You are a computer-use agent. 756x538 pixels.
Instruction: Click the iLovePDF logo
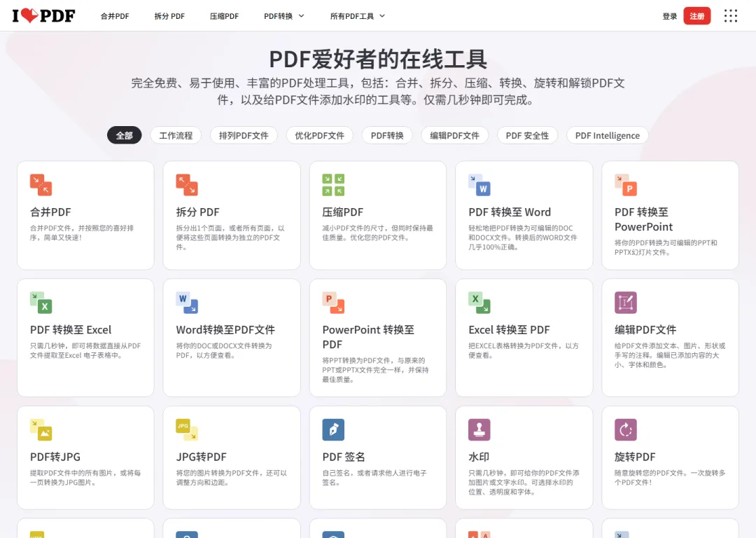(44, 16)
